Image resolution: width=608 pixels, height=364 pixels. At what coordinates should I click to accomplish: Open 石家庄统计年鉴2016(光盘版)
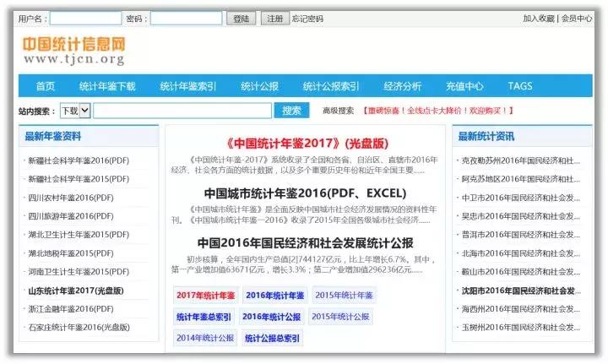(x=79, y=327)
